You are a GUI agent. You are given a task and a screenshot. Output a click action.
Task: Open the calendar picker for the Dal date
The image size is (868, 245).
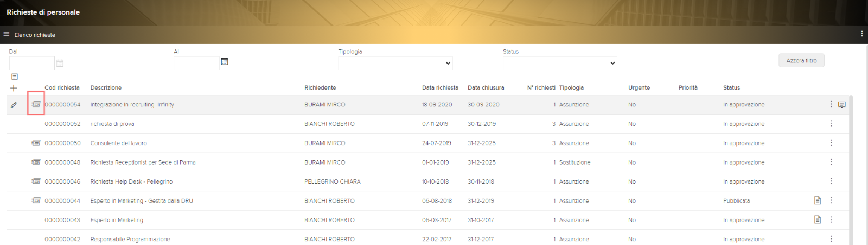(x=60, y=63)
